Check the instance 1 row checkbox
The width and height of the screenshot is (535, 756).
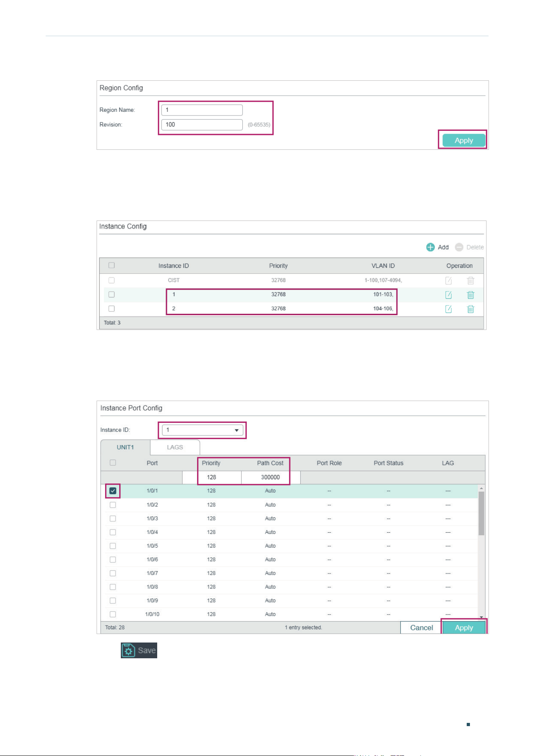[x=112, y=294]
